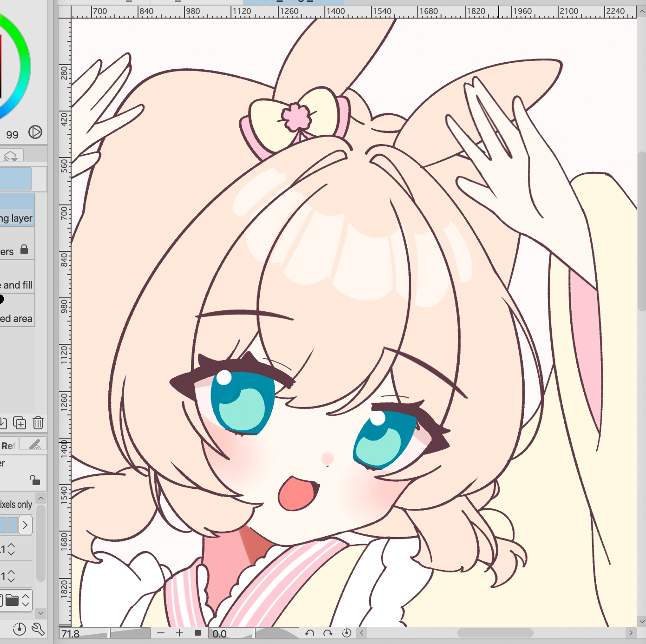Viewport: 646px width, 644px height.
Task: Switch to the Ref tab
Action: (x=8, y=446)
